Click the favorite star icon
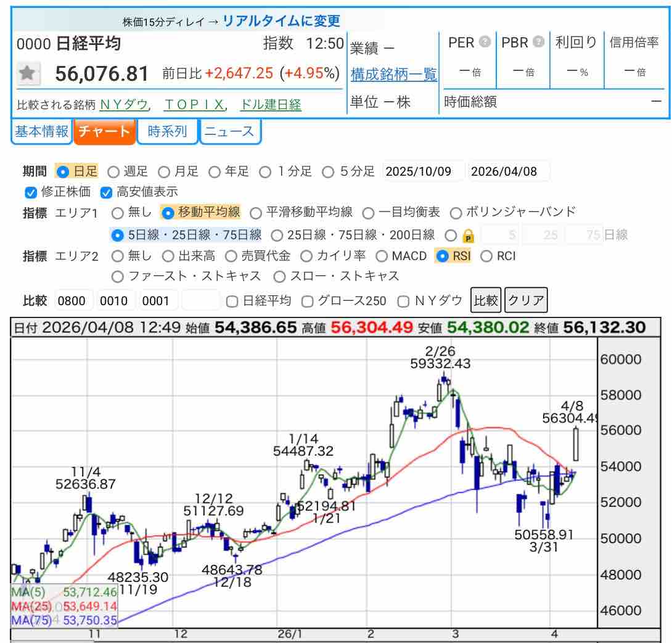The image size is (672, 643). click(x=26, y=73)
